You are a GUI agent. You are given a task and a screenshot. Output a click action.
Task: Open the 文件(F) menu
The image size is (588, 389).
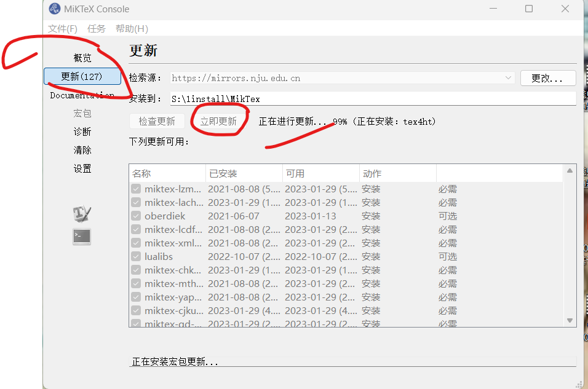(x=63, y=29)
